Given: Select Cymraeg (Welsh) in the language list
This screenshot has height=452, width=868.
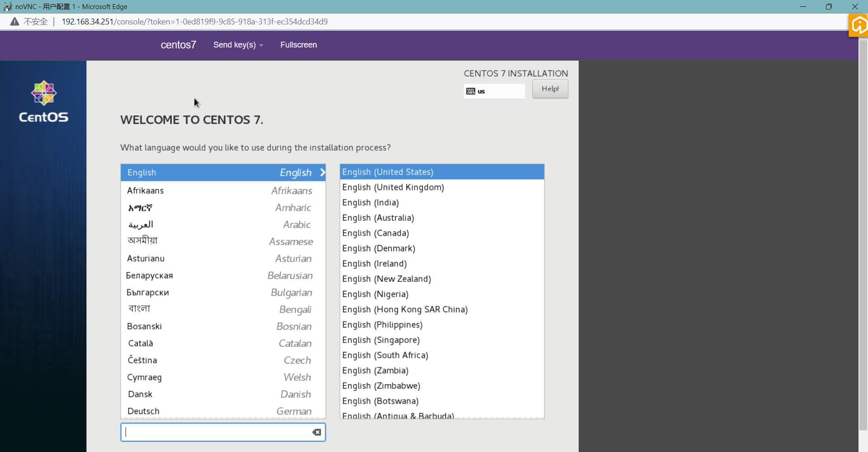Looking at the screenshot, I should click(223, 377).
